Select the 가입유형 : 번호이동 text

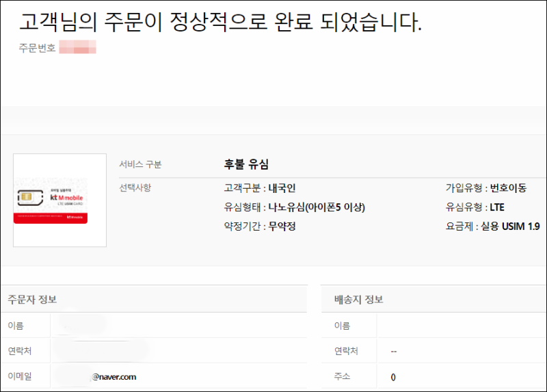[x=486, y=188]
